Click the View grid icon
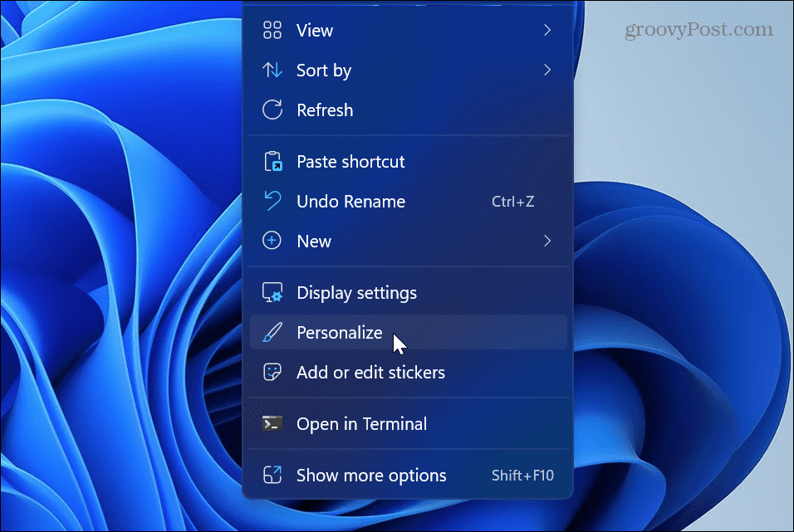 tap(272, 30)
